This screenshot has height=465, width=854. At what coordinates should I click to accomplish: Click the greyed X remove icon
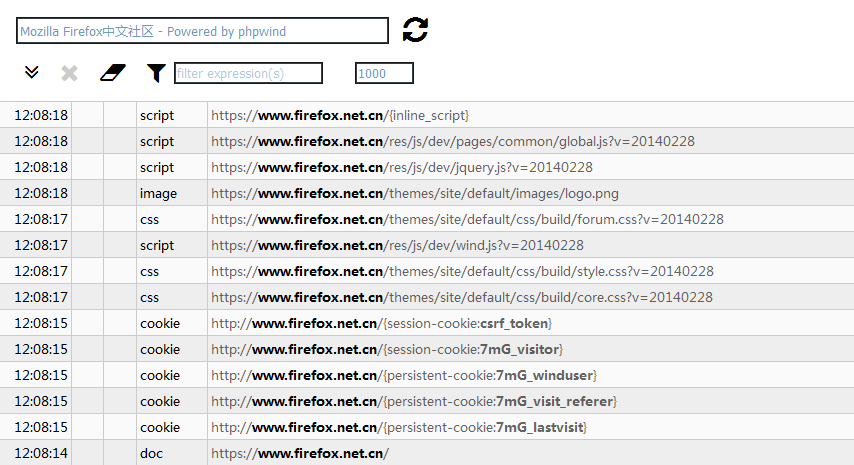coord(69,73)
